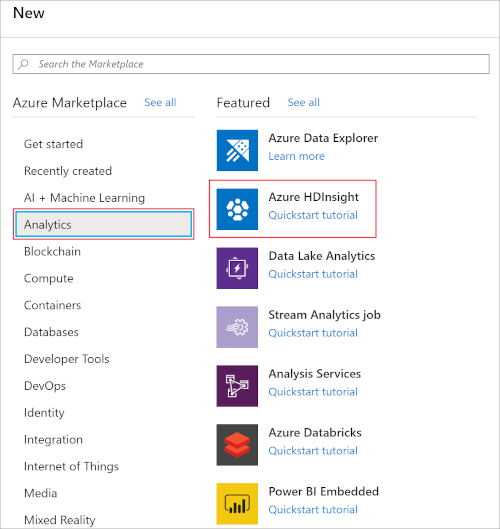Screen dimensions: 500x529
Task: Select the Integration category
Action: pyautogui.click(x=53, y=440)
